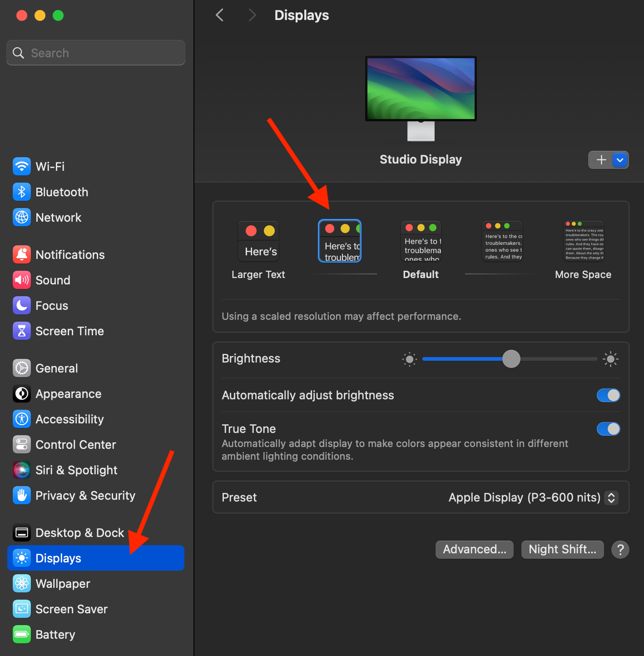
Task: Zoom window with the green button
Action: 58,15
